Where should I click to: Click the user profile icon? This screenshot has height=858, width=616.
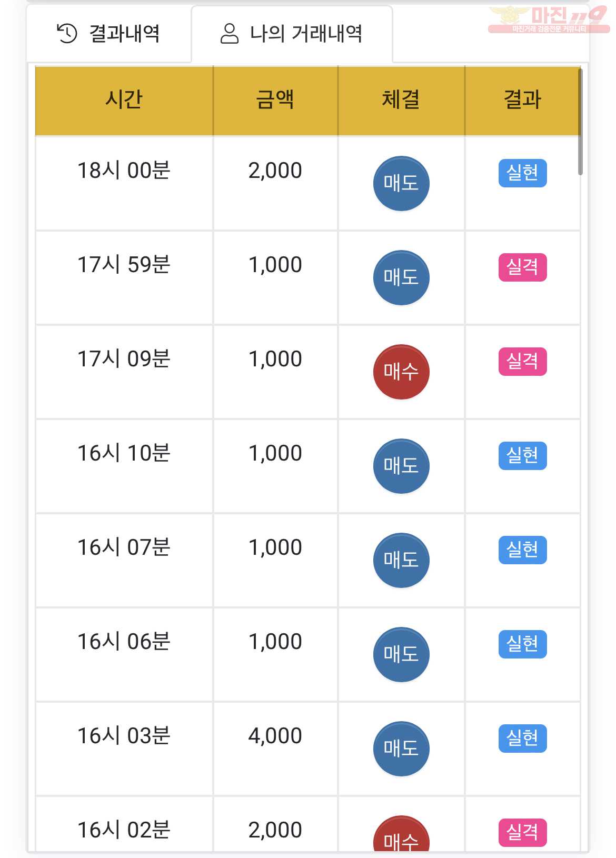click(229, 34)
